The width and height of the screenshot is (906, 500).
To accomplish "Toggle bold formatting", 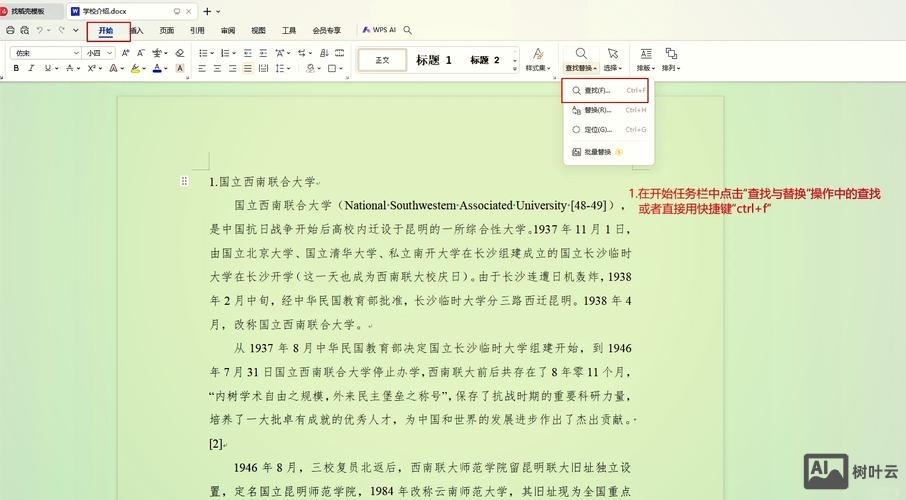I will point(16,68).
